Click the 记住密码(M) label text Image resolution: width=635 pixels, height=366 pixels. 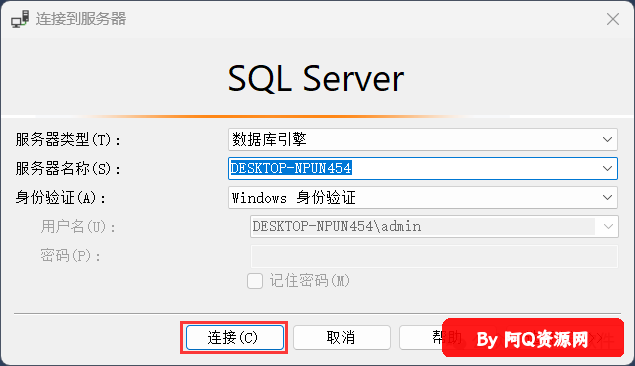pyautogui.click(x=309, y=281)
